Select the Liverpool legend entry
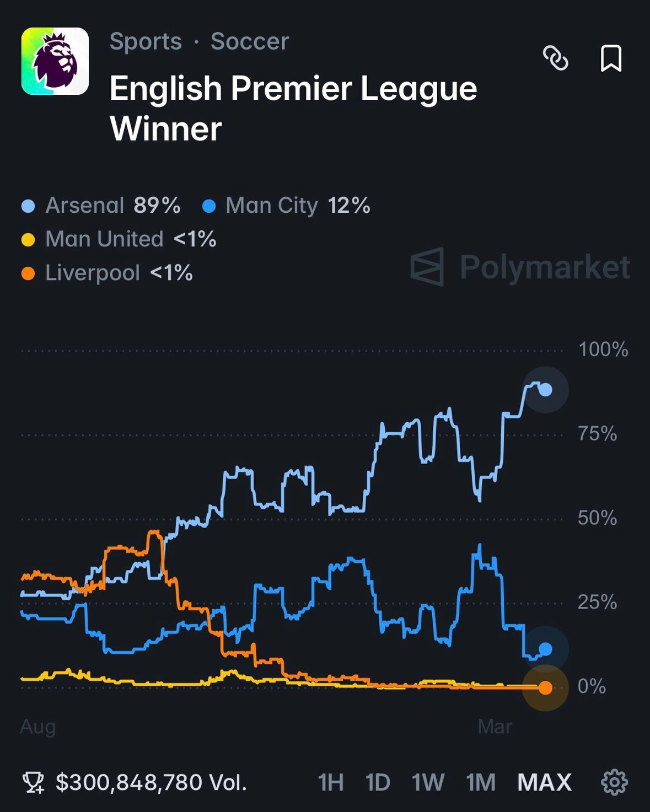This screenshot has width=650, height=812. 93,273
